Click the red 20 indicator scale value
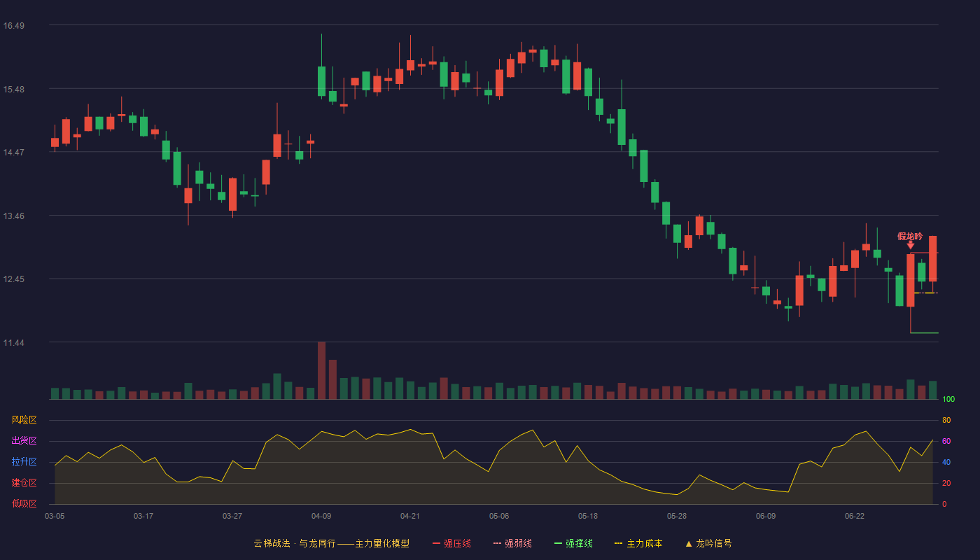The width and height of the screenshot is (980, 560). pos(946,483)
